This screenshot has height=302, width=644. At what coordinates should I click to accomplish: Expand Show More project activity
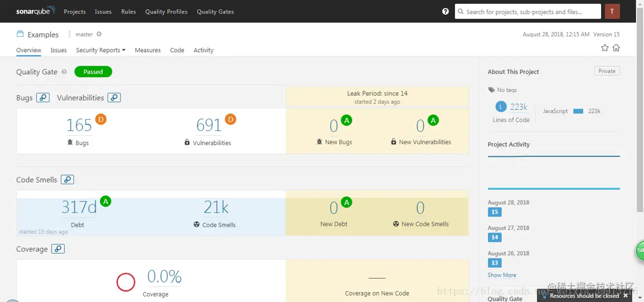pos(502,275)
